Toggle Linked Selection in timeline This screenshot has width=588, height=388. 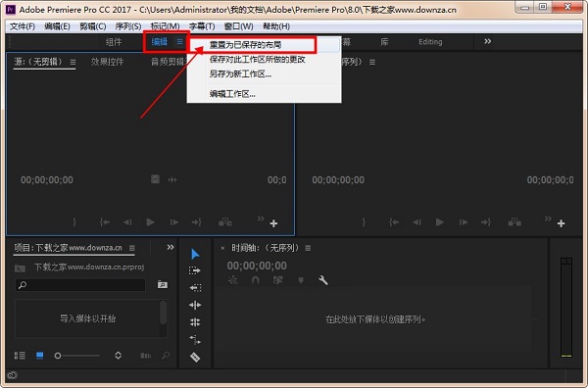click(278, 280)
